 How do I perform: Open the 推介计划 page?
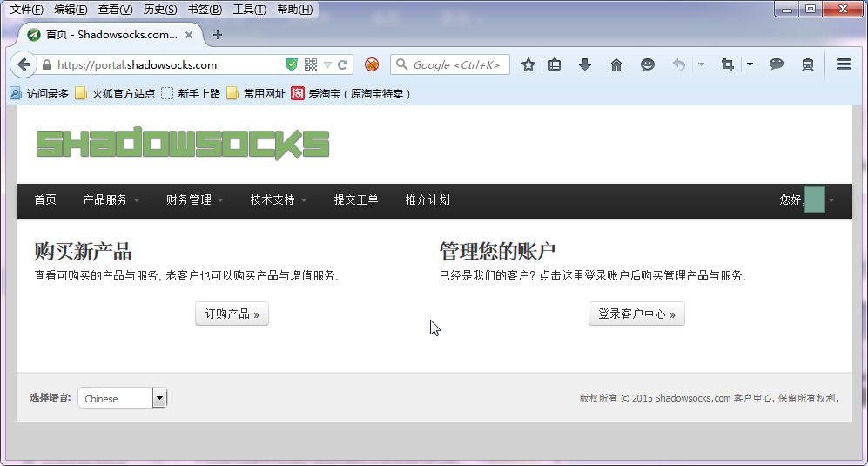pos(427,200)
